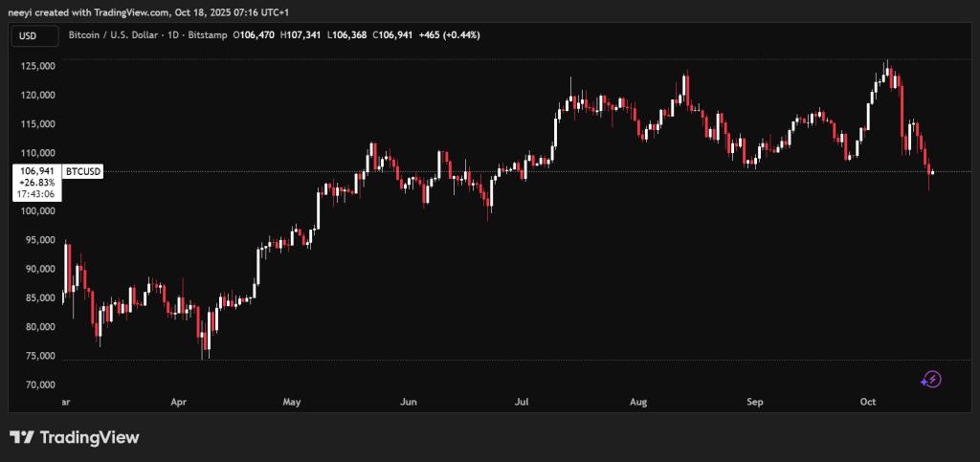The image size is (980, 462).
Task: Click the L106,368 low value
Action: [x=357, y=35]
